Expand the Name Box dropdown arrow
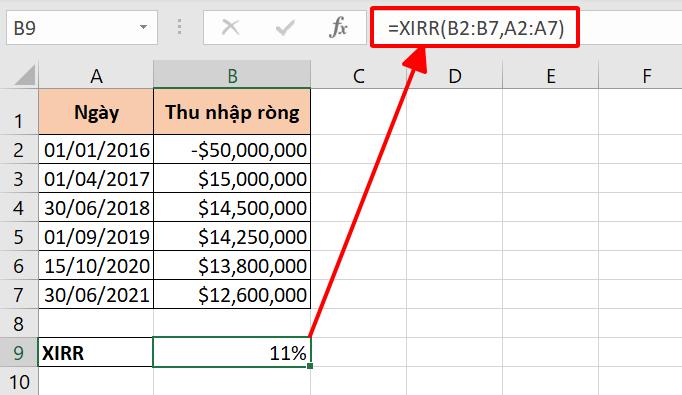The image size is (682, 395). point(143,28)
